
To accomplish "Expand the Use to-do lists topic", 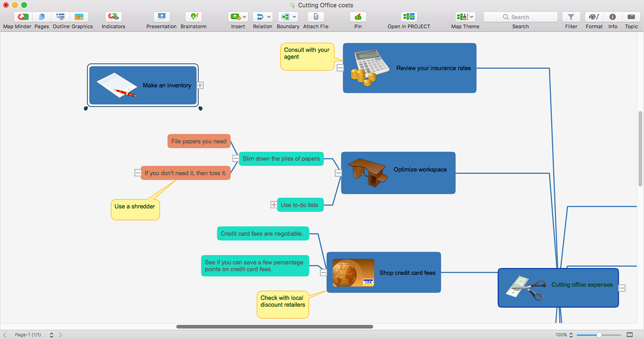I will (274, 205).
